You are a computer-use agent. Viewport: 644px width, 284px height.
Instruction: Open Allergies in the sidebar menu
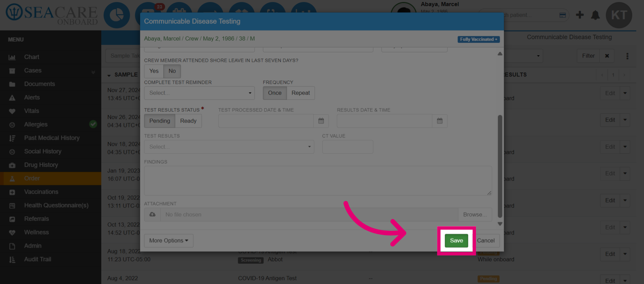pos(36,124)
